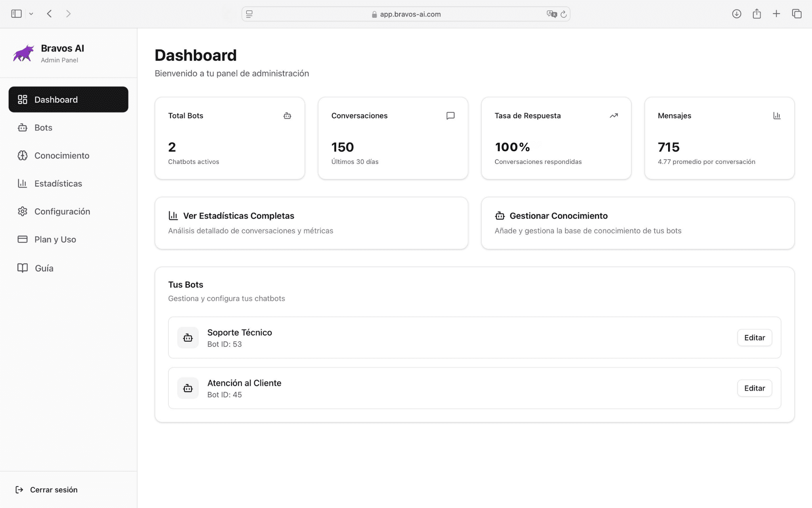Click the Soporte Técnico bot avatar
This screenshot has width=812, height=508.
(x=188, y=337)
